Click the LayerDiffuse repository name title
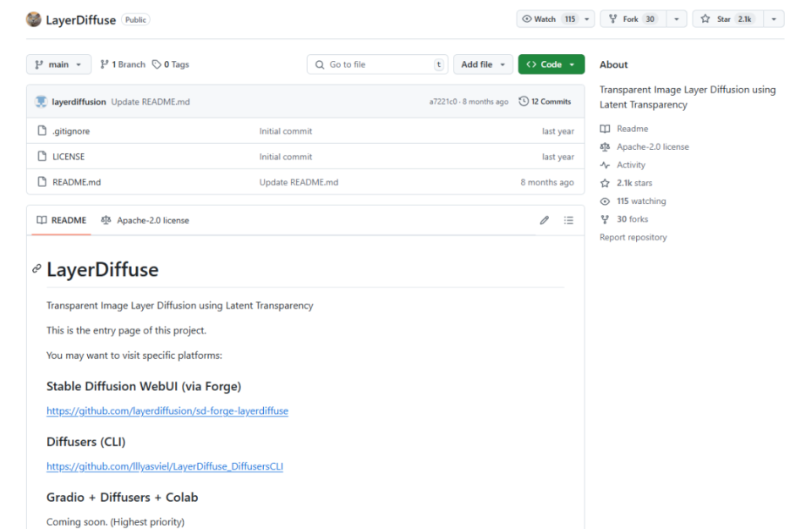Image resolution: width=812 pixels, height=529 pixels. (81, 19)
